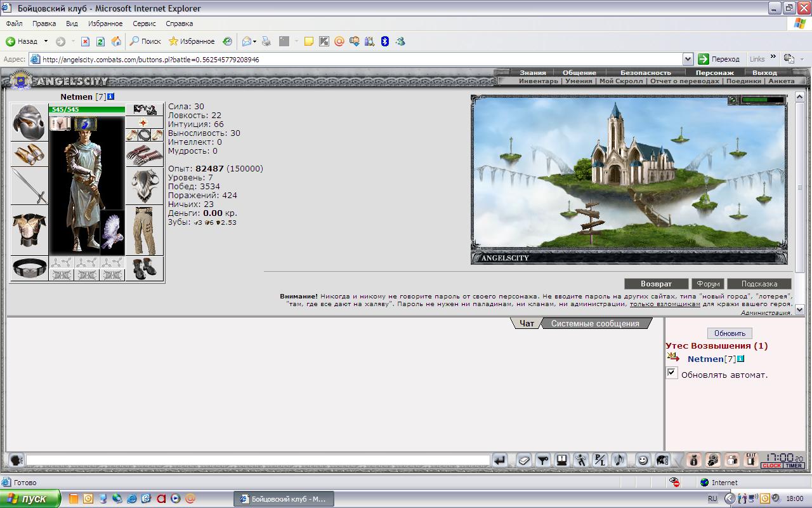Click the earrings slot above the necklace
This screenshot has height=508, width=812.
point(145,110)
